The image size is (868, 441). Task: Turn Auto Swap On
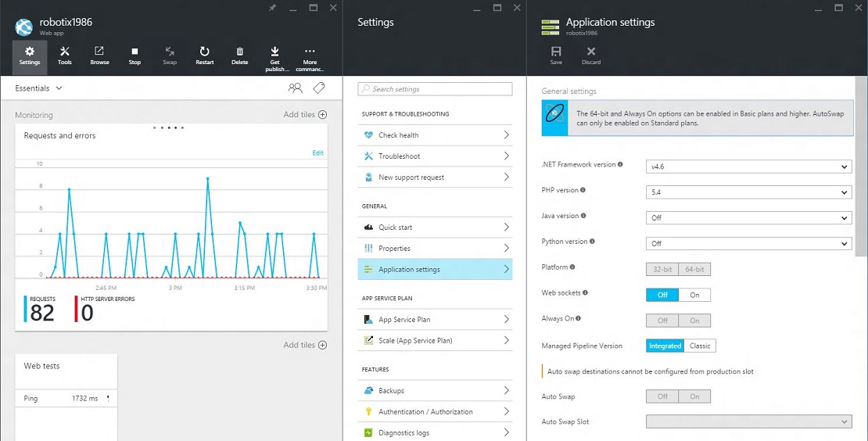tap(694, 396)
